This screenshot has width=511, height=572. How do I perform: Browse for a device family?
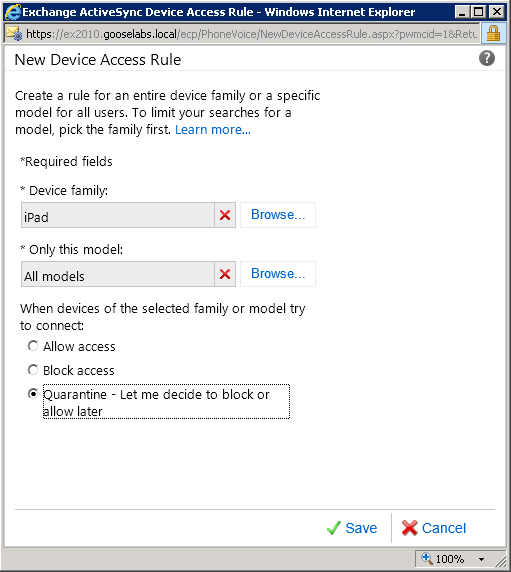[x=278, y=215]
